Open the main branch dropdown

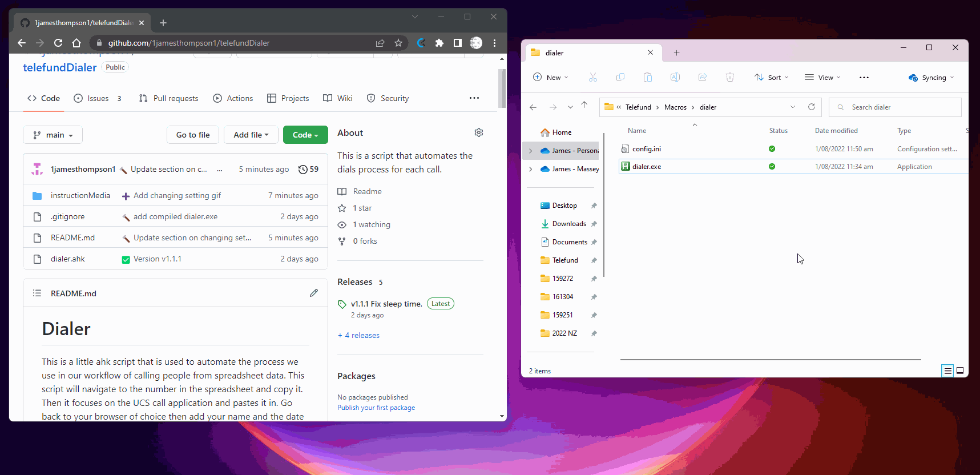(x=53, y=135)
